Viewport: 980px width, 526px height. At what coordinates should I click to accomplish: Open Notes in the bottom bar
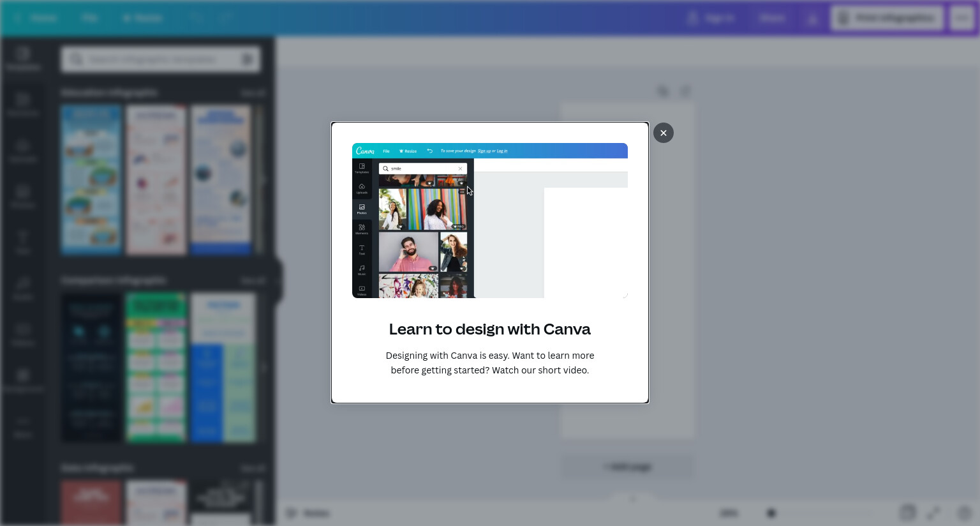click(x=308, y=513)
